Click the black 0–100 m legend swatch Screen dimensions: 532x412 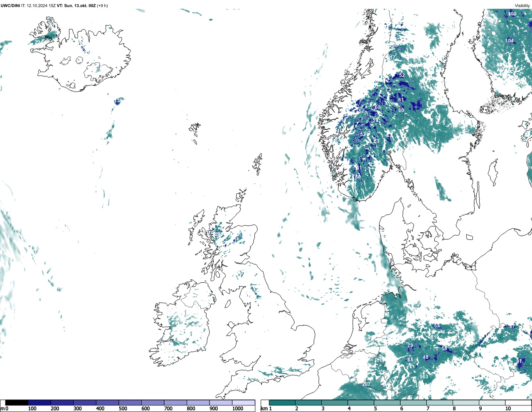tap(17, 402)
